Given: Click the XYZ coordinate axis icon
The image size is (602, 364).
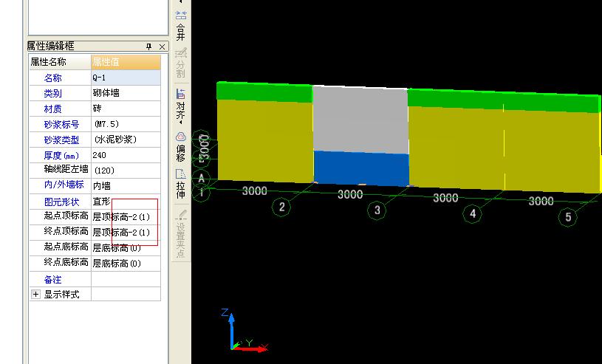Looking at the screenshot, I should [x=244, y=330].
